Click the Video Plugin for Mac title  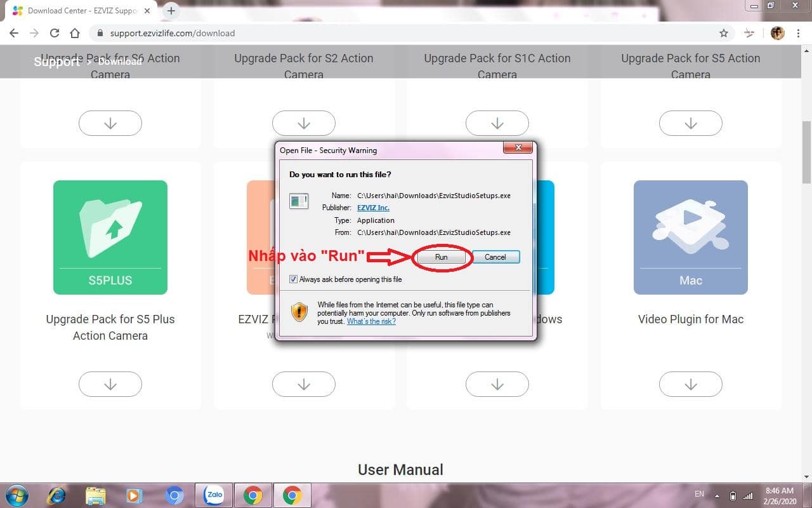pyautogui.click(x=691, y=319)
